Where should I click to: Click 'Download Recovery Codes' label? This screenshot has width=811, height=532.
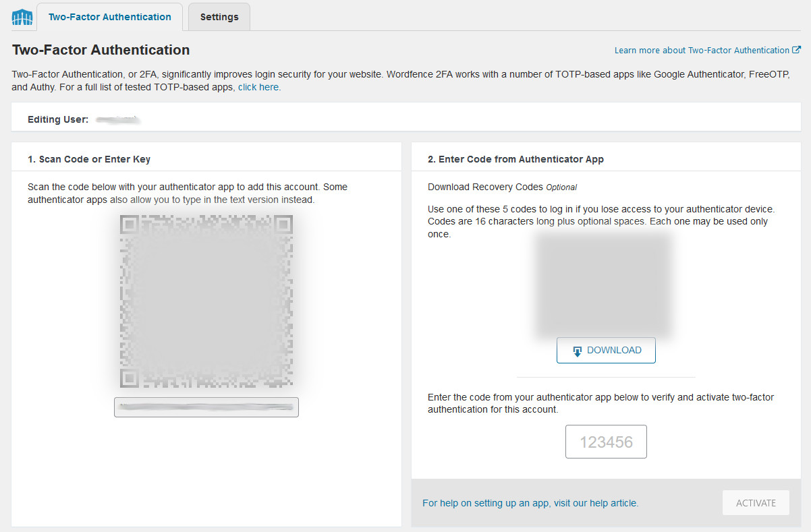tap(486, 187)
